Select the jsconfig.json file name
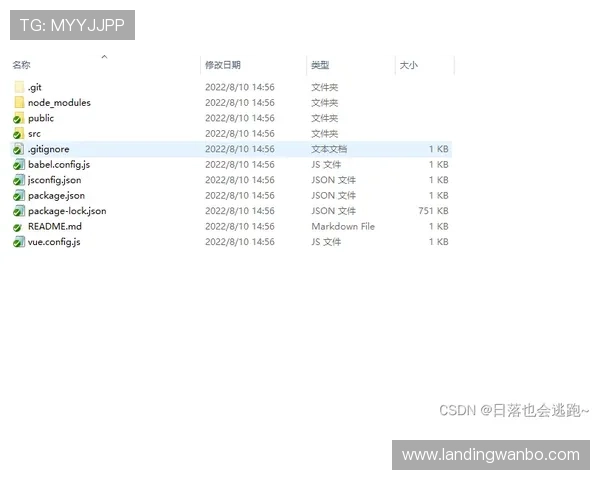This screenshot has width=600, height=480. 55,180
